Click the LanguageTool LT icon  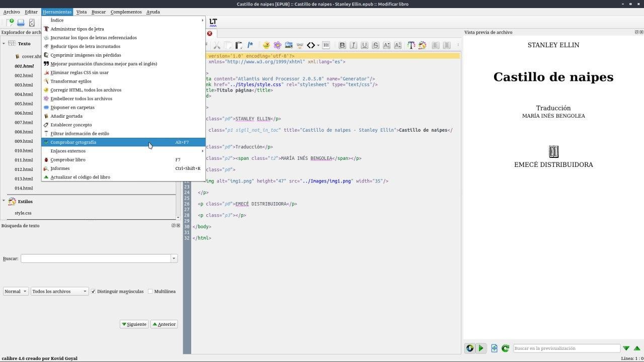[213, 22]
